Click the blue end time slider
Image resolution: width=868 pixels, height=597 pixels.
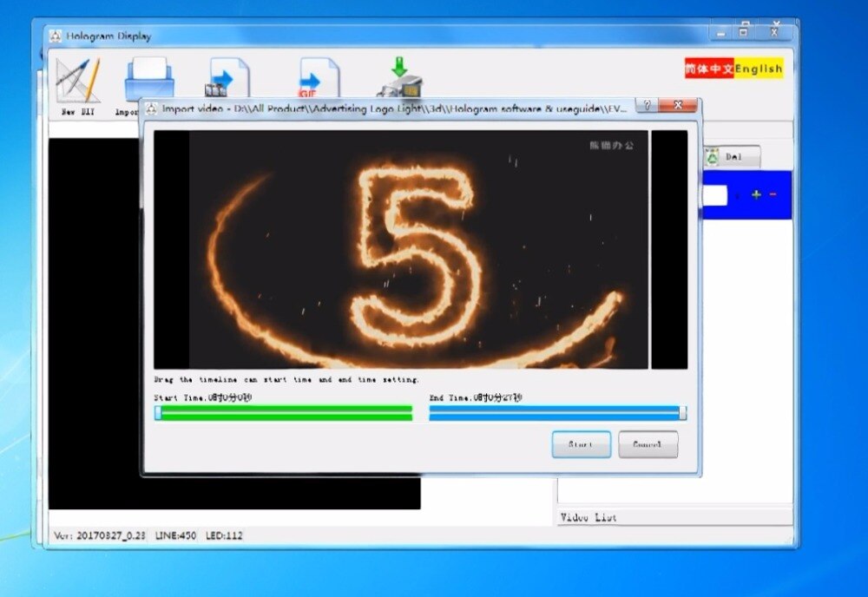[558, 413]
